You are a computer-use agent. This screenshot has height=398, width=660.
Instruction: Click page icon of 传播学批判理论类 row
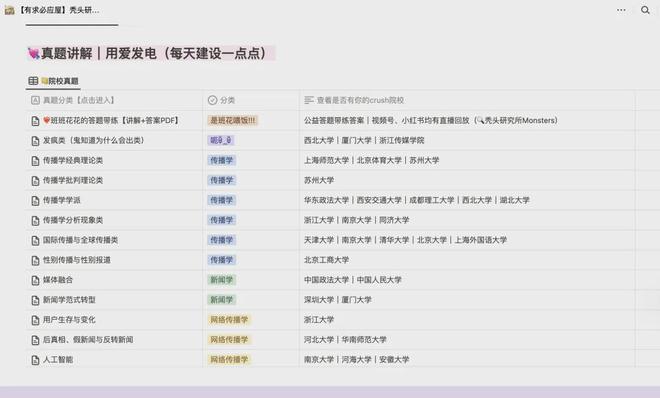click(x=35, y=180)
